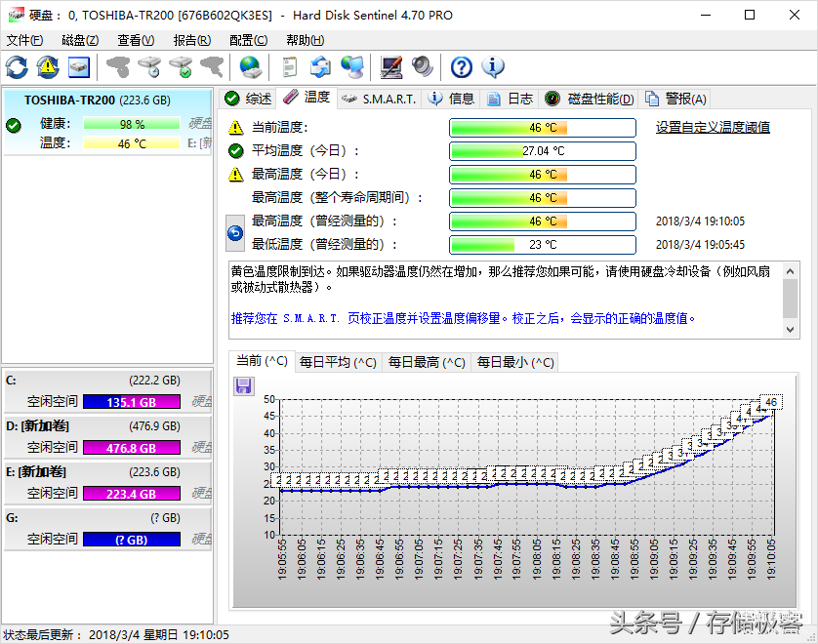Viewport: 818px width, 644px height.
Task: Switch to 每日平均 (°C) chart tab
Action: (x=338, y=362)
